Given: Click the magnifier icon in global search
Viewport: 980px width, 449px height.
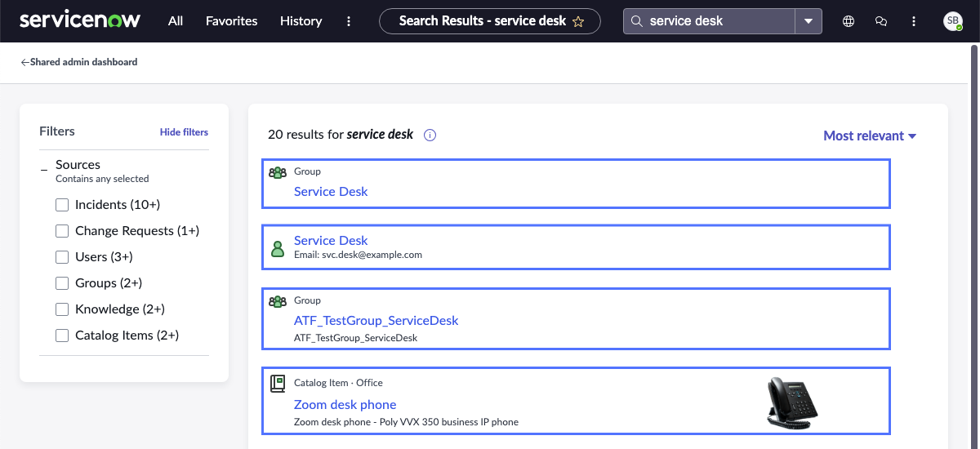Looking at the screenshot, I should 637,21.
